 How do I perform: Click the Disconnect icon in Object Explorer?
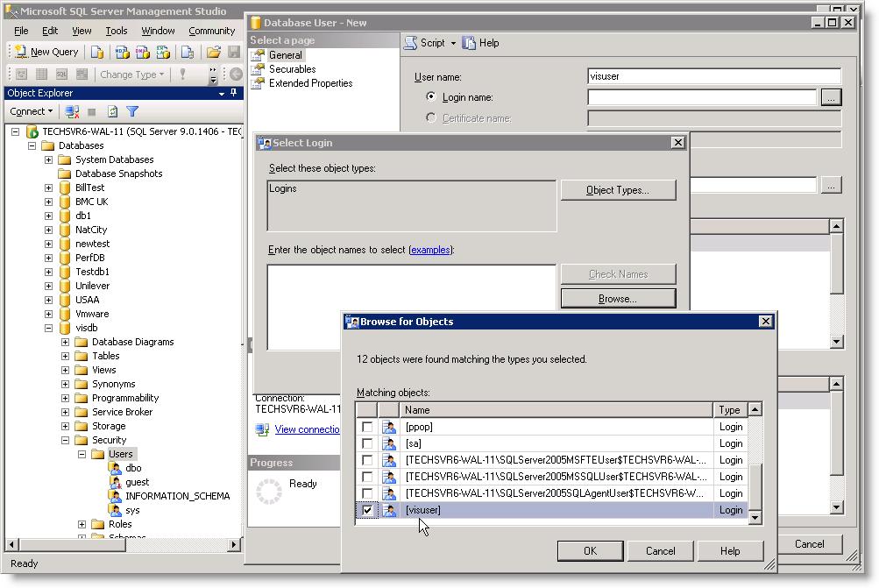72,111
